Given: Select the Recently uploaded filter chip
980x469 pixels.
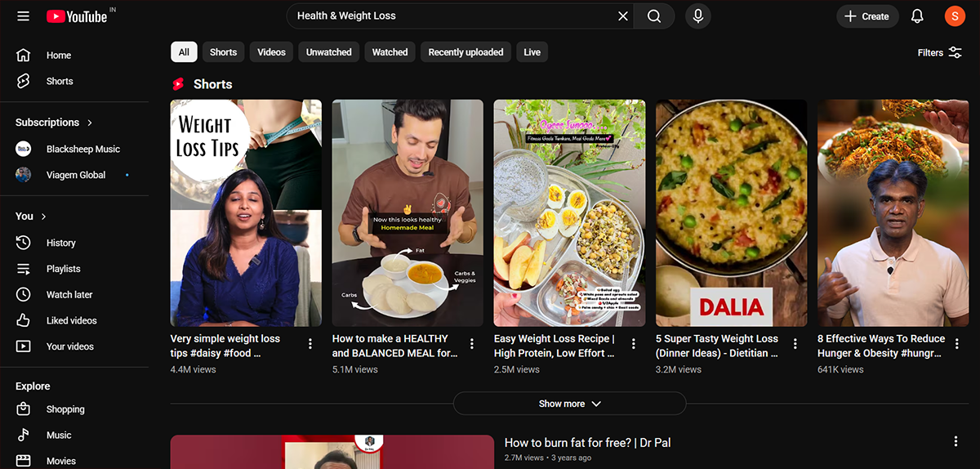Looking at the screenshot, I should click(465, 52).
